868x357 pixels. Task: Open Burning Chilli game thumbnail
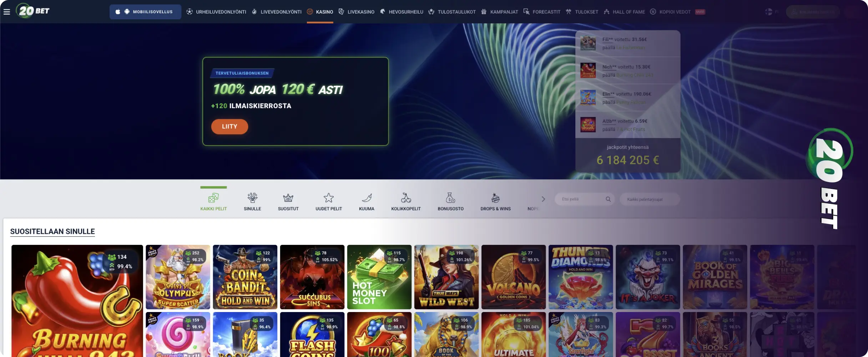click(77, 301)
